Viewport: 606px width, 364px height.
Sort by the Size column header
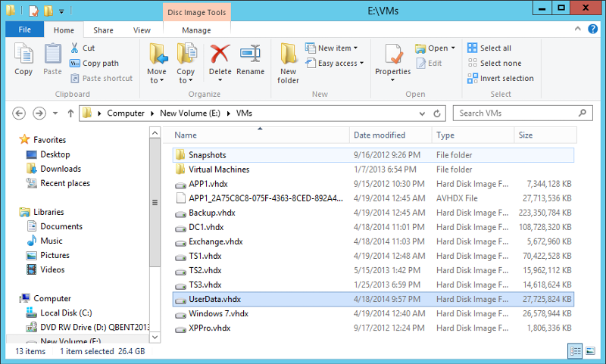pos(545,135)
